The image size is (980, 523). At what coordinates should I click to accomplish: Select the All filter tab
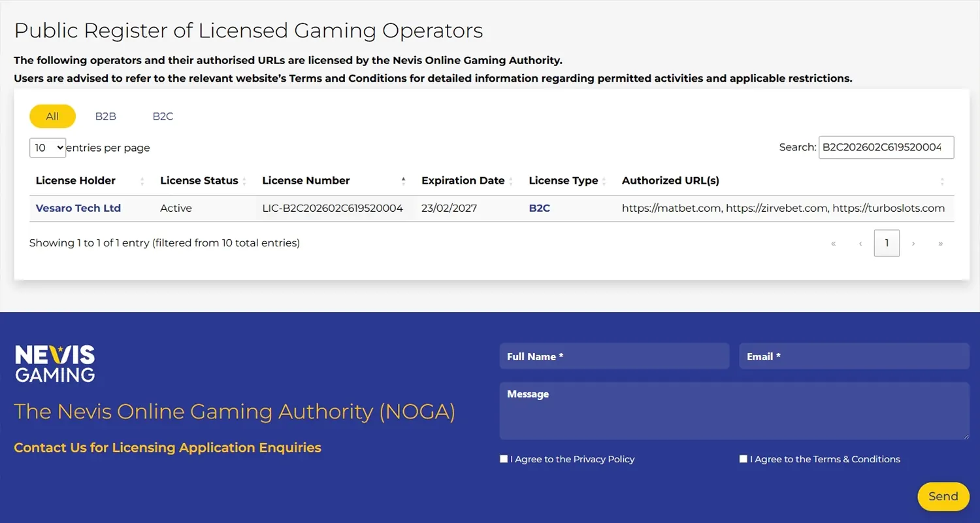[x=52, y=116]
